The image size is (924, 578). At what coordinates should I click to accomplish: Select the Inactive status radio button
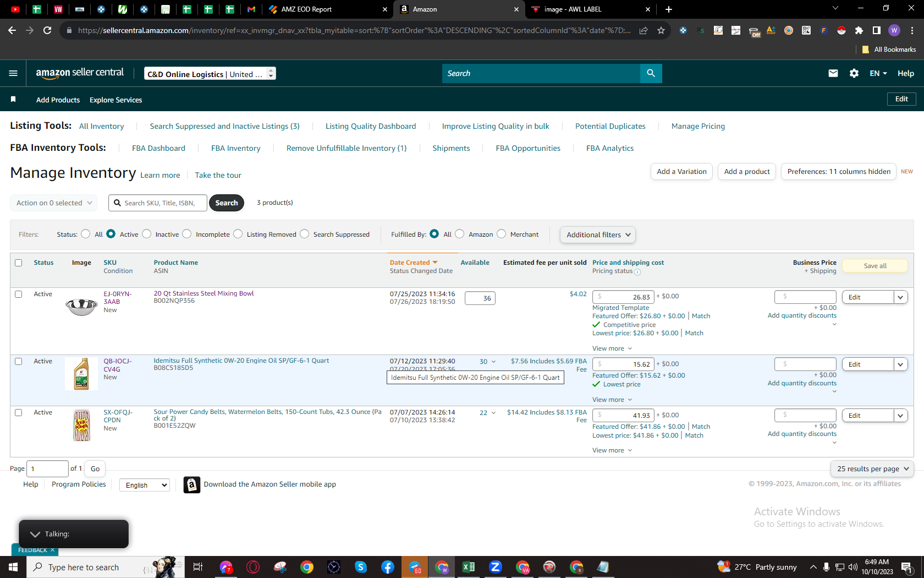coord(147,234)
